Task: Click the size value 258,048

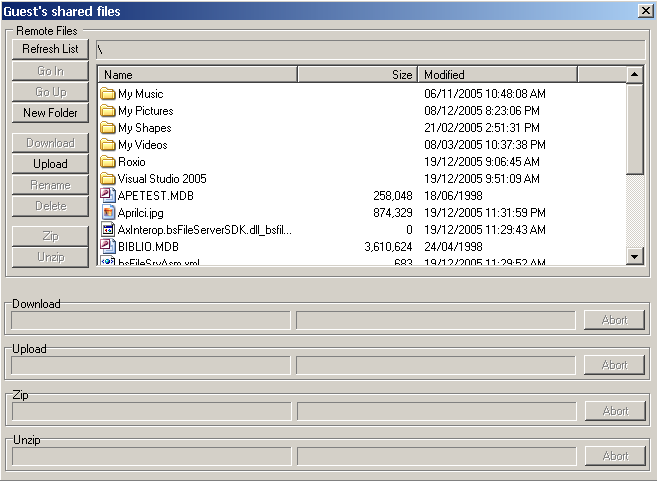Action: point(393,196)
